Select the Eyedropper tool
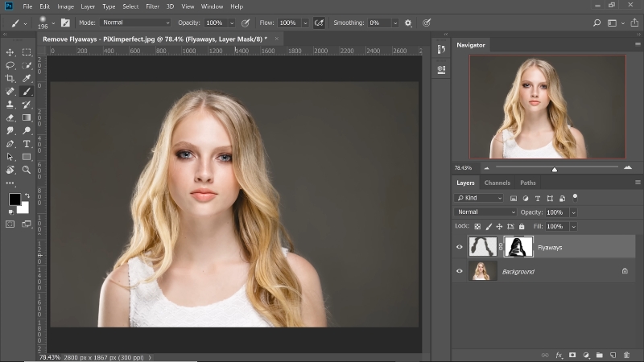This screenshot has height=362, width=644. click(x=27, y=78)
